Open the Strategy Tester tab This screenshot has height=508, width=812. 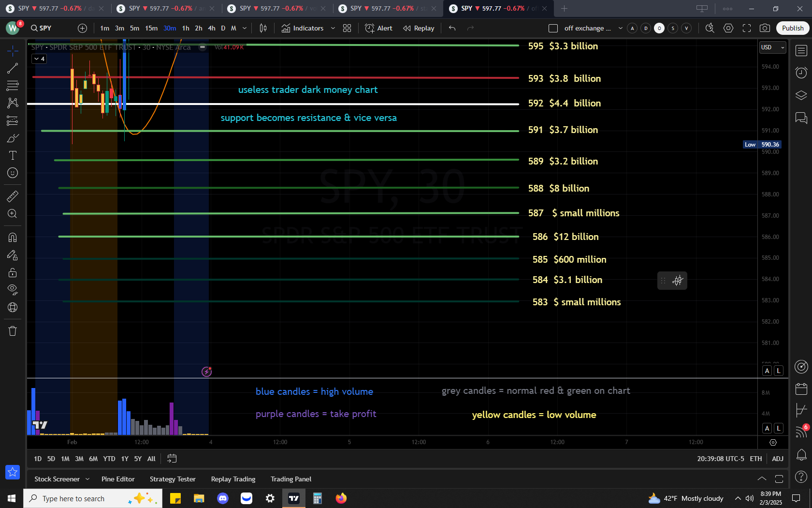pyautogui.click(x=173, y=479)
